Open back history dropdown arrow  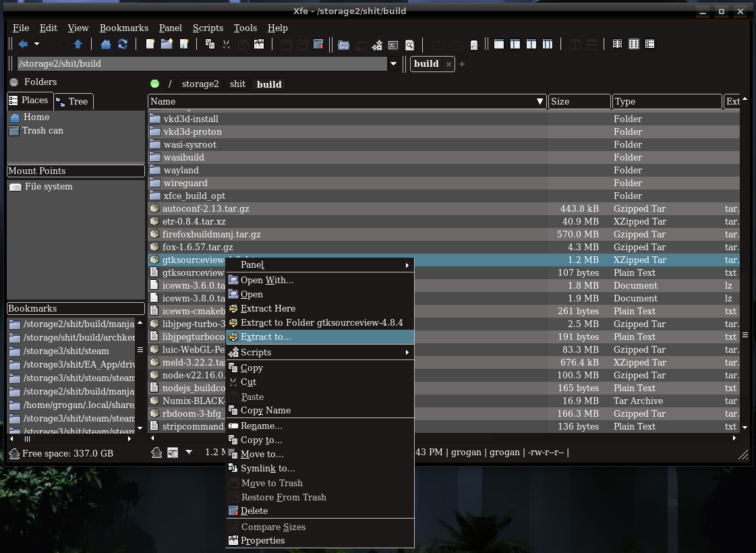36,45
